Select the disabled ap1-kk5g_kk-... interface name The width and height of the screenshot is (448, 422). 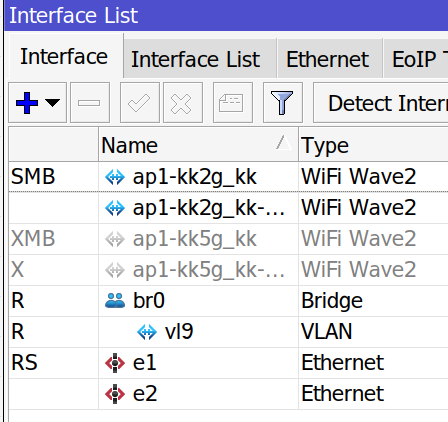209,270
